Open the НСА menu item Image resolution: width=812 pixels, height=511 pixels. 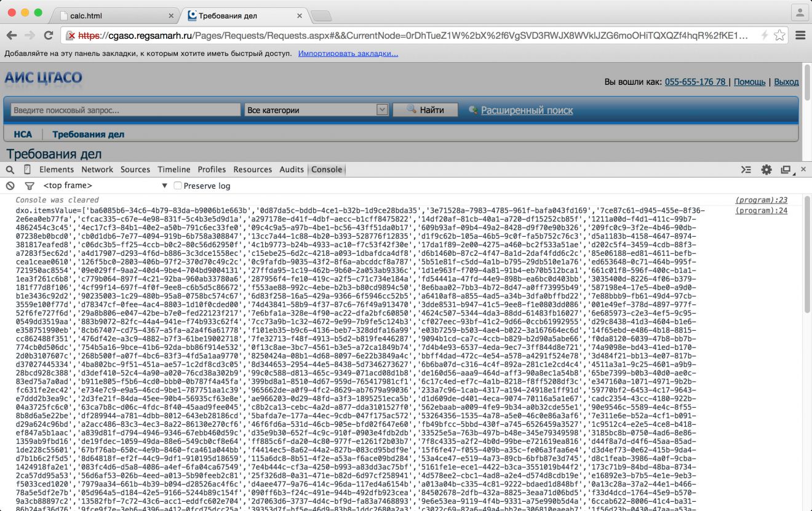(23, 134)
